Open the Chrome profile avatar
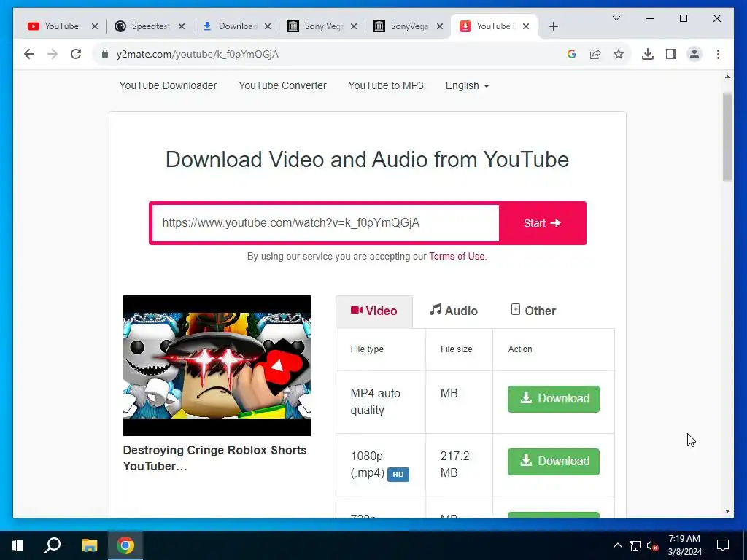The image size is (747, 560). [694, 54]
